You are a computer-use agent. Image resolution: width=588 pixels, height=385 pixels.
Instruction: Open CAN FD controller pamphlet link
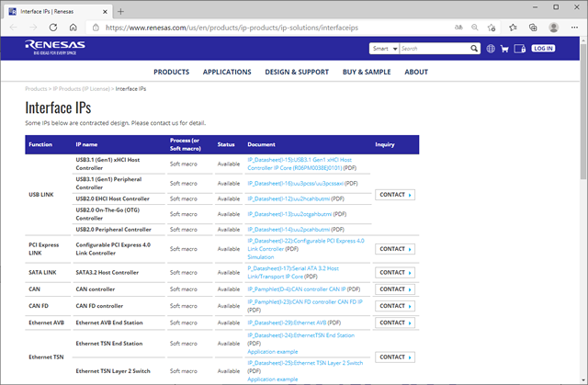tap(305, 301)
